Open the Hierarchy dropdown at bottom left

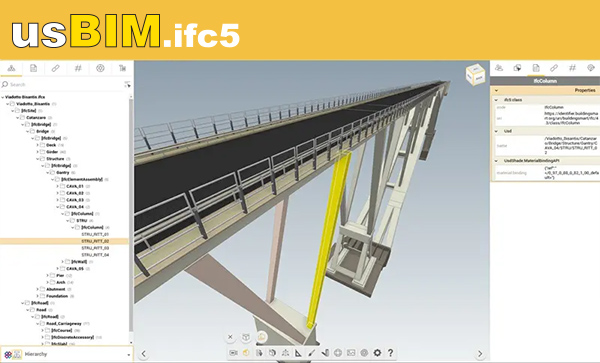[67, 354]
